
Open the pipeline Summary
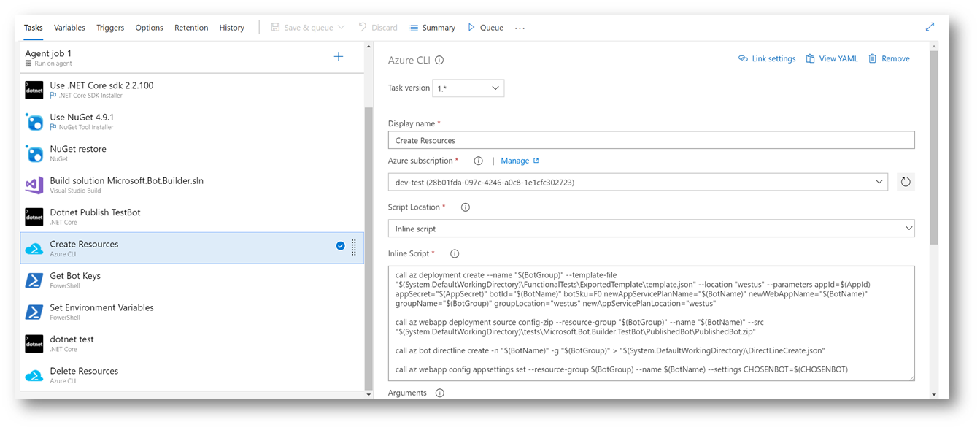[x=432, y=28]
